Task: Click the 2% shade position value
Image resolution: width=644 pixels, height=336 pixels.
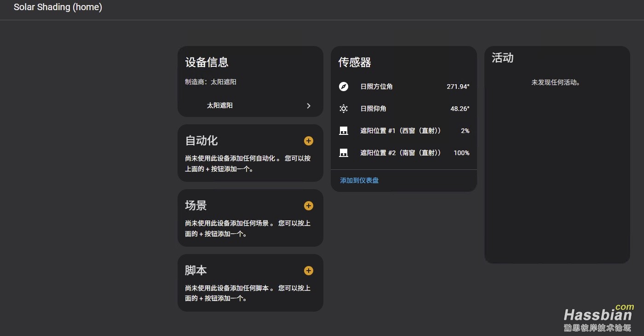Action: click(465, 131)
